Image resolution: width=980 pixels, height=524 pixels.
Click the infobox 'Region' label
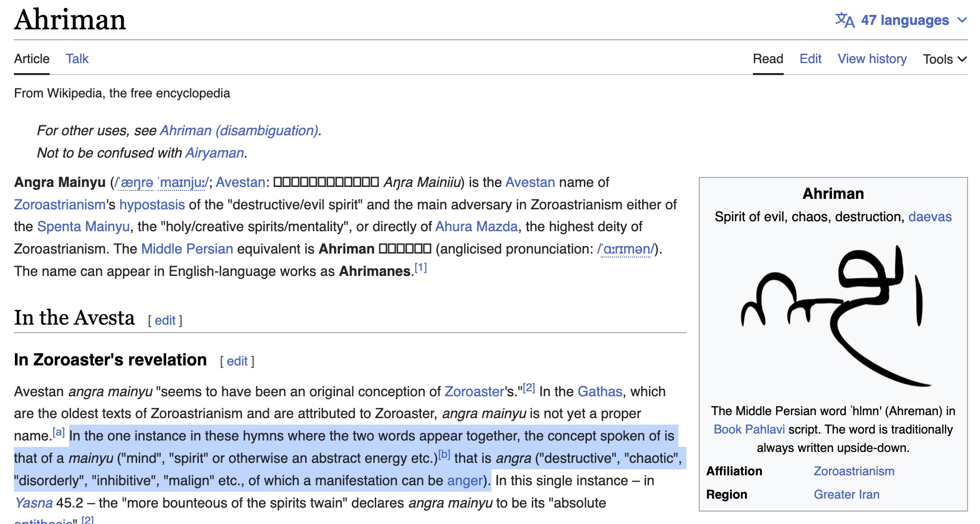tap(727, 495)
